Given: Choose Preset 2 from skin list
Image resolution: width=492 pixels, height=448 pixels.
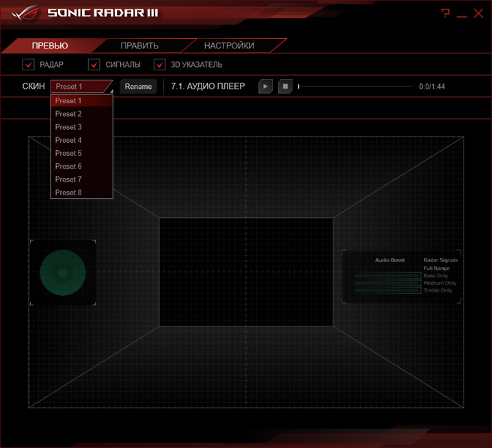Looking at the screenshot, I should tap(81, 114).
